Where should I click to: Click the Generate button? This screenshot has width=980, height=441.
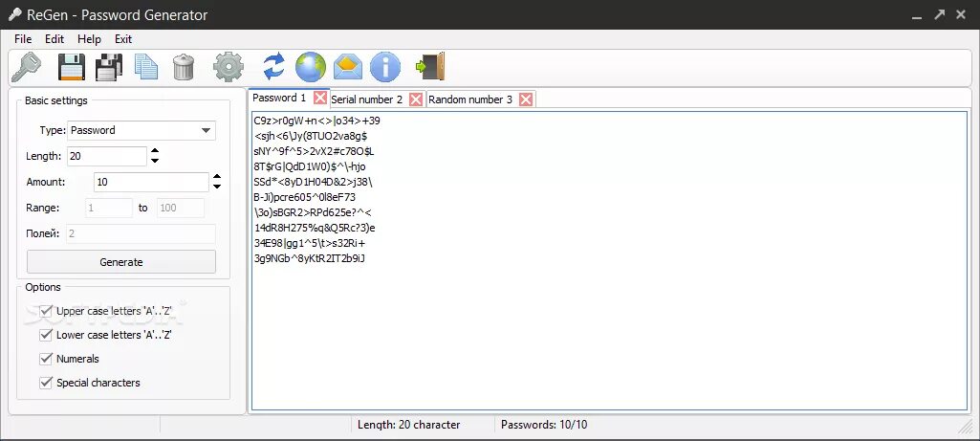[x=121, y=262]
